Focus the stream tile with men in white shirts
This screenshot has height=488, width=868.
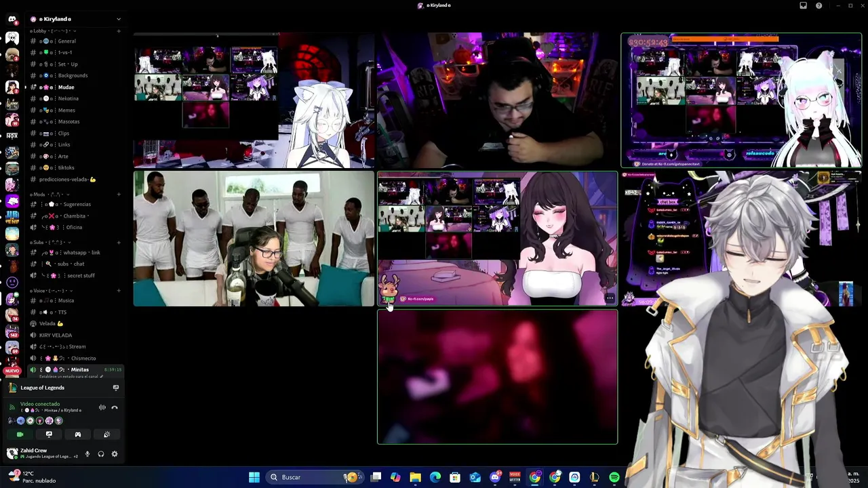point(254,239)
